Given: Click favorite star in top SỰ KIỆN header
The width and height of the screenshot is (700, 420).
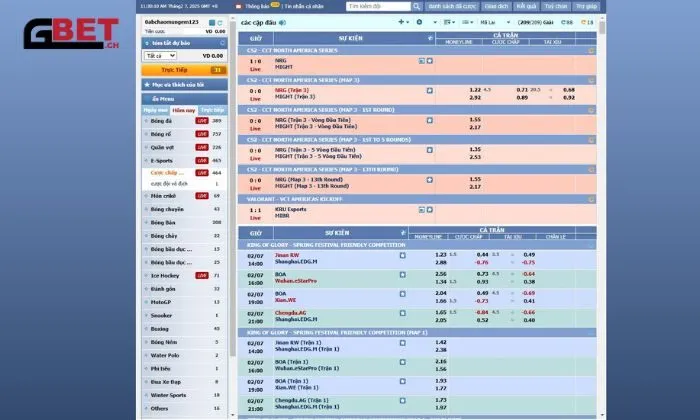Looking at the screenshot, I should tap(430, 38).
